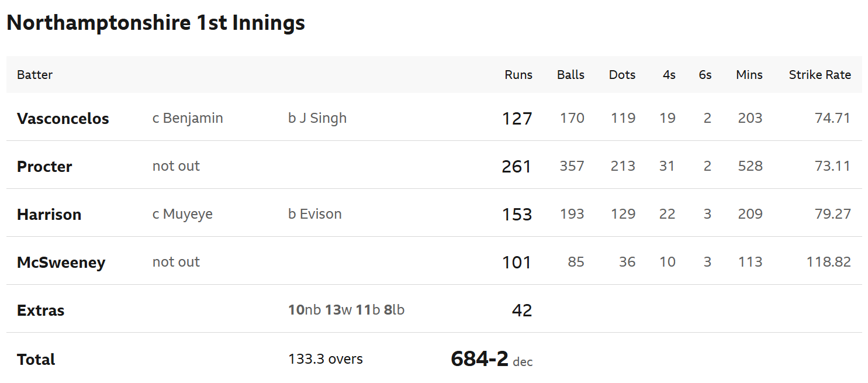
Task: Click Procter's score of 261
Action: coord(517,167)
